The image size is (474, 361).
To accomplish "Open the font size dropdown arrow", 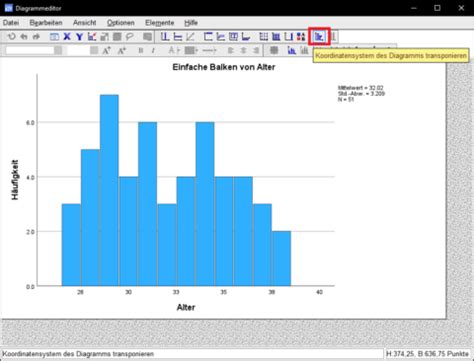I will (x=94, y=51).
